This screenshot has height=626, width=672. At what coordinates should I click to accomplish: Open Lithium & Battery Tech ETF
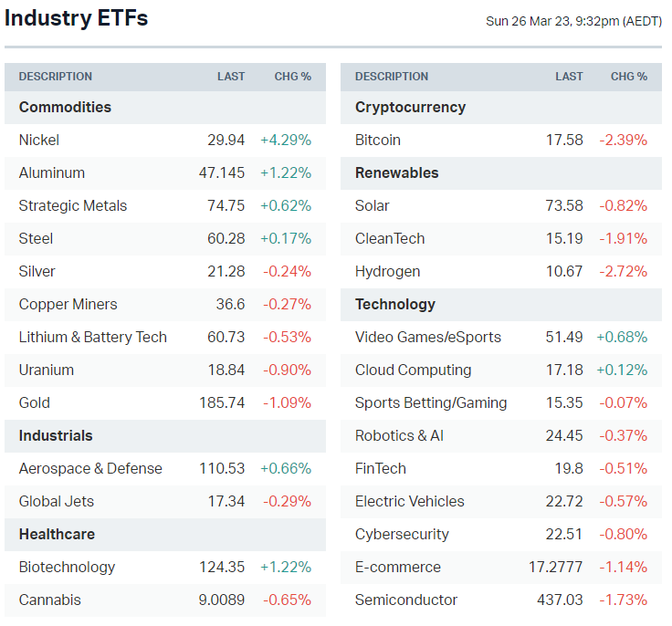pyautogui.click(x=93, y=338)
